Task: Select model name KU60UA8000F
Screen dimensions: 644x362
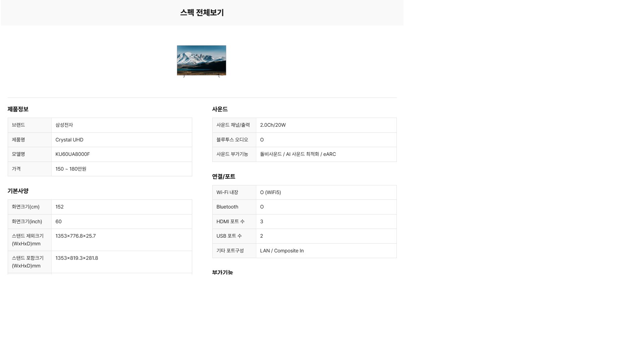Action: 72,154
